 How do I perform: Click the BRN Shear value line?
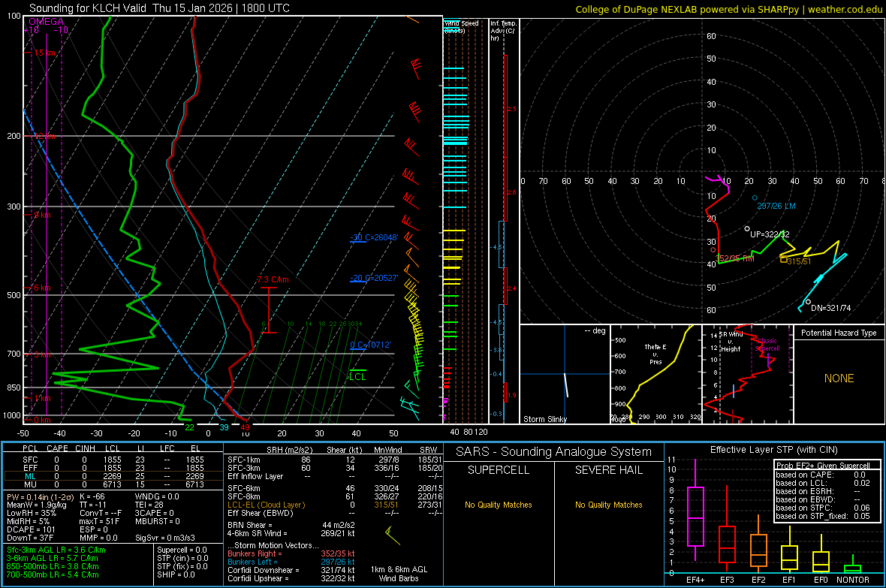coord(291,525)
